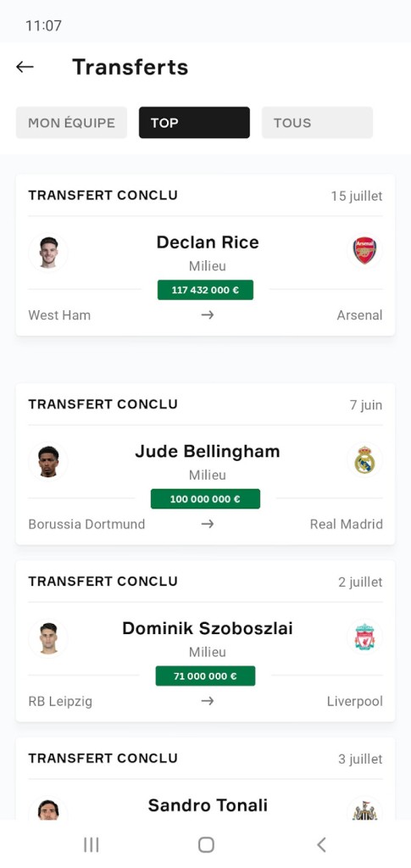Open the 71 000 000 € fee badge

pyautogui.click(x=205, y=676)
